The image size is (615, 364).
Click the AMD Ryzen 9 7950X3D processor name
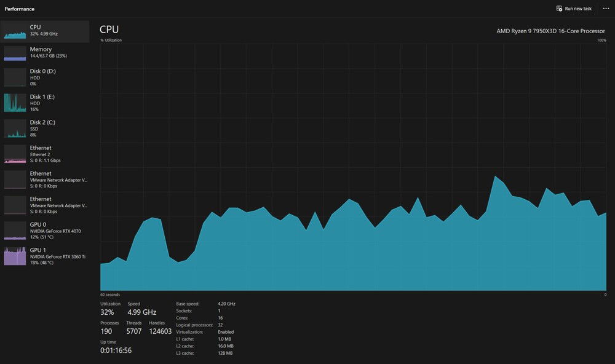point(550,31)
